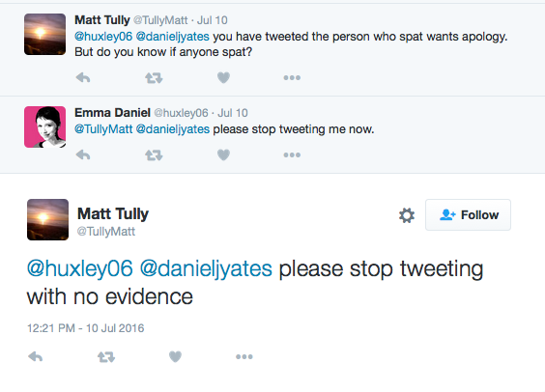Open Matt Tully's avatar in the main tweet

click(x=47, y=219)
